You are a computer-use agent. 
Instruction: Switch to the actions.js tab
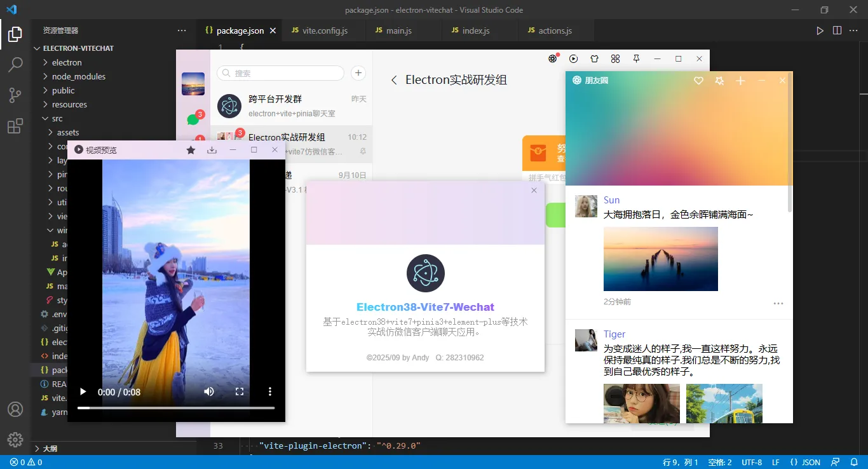pos(555,31)
